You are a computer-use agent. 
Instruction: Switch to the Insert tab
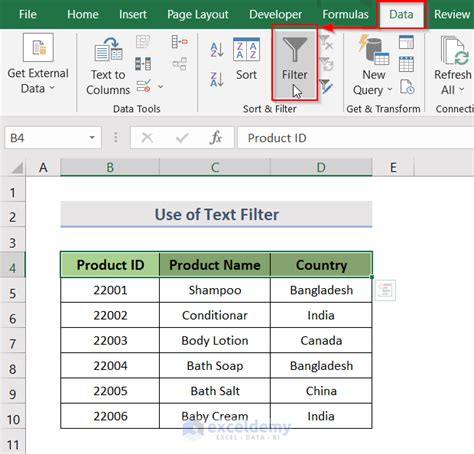point(133,14)
